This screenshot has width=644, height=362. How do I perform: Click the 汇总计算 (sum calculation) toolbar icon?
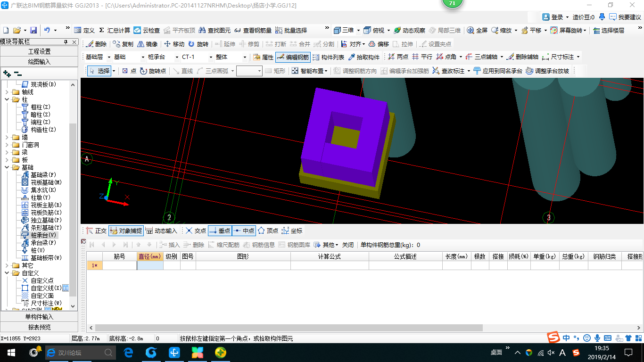114,30
